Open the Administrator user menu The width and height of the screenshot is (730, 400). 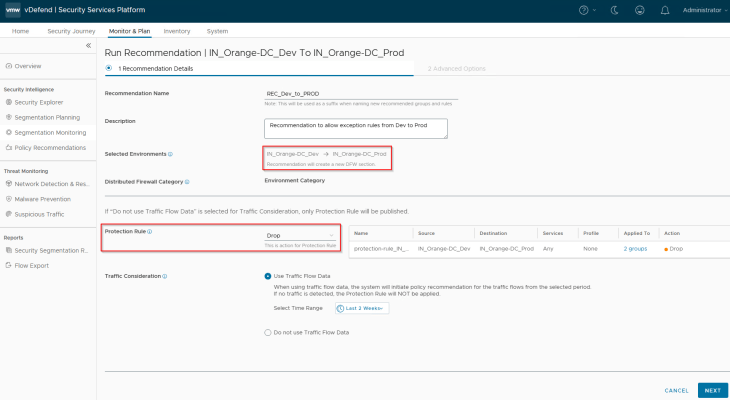point(704,10)
